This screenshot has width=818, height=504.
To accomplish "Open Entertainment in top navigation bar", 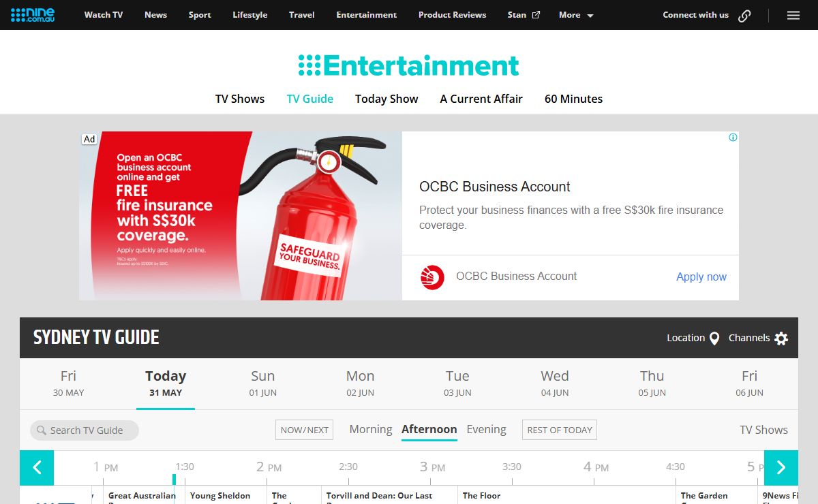I will click(x=366, y=15).
